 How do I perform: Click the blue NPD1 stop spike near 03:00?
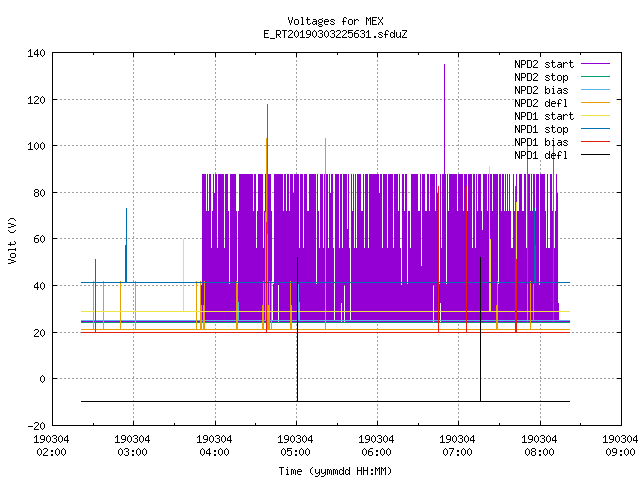[126, 245]
